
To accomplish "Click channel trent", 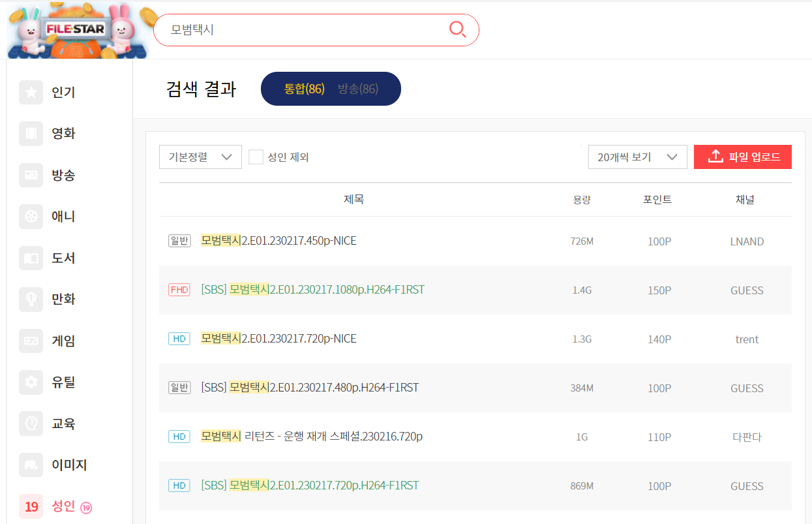I will (x=747, y=339).
